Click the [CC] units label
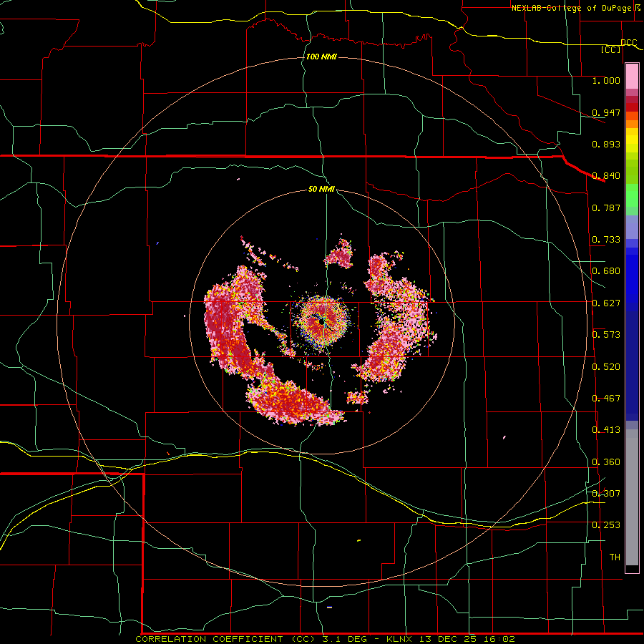The image size is (644, 644). pyautogui.click(x=611, y=49)
